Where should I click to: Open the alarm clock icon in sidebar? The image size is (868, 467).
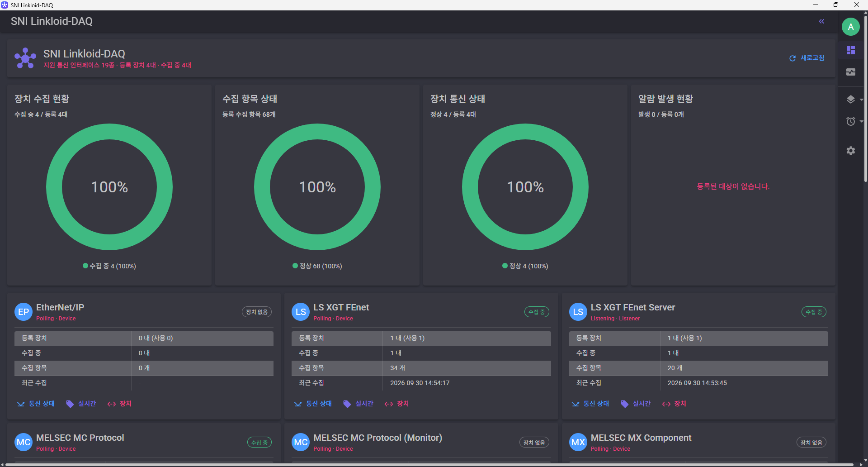[850, 121]
